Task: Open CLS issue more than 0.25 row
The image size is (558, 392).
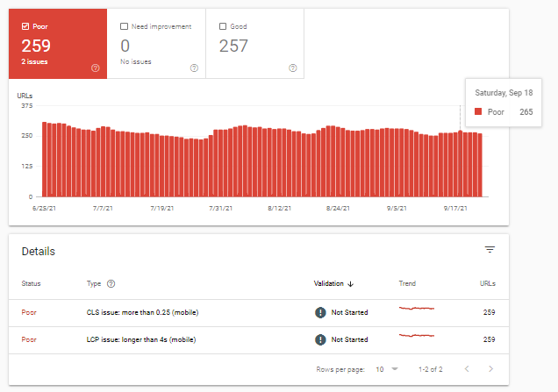Action: click(x=259, y=313)
